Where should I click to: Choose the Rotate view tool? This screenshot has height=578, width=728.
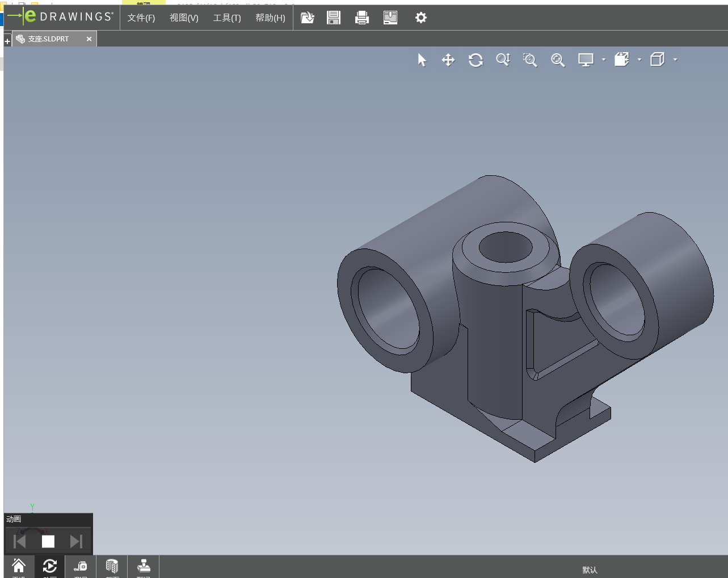click(475, 60)
